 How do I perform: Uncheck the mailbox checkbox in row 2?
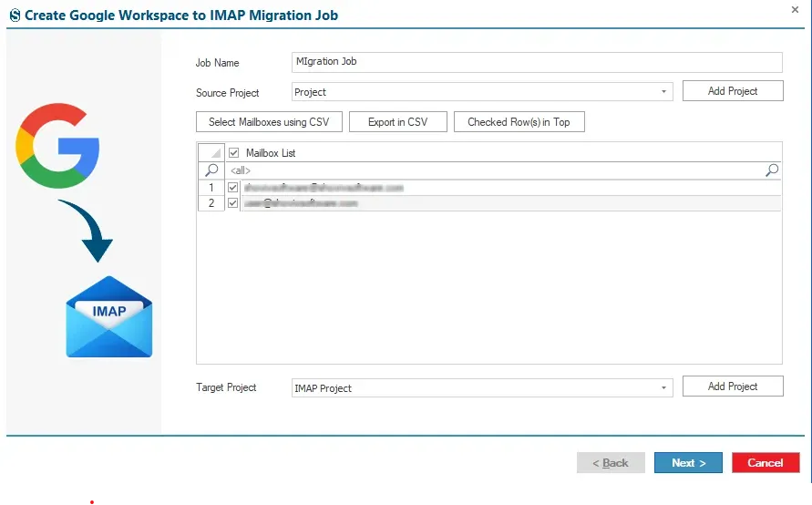coord(232,203)
